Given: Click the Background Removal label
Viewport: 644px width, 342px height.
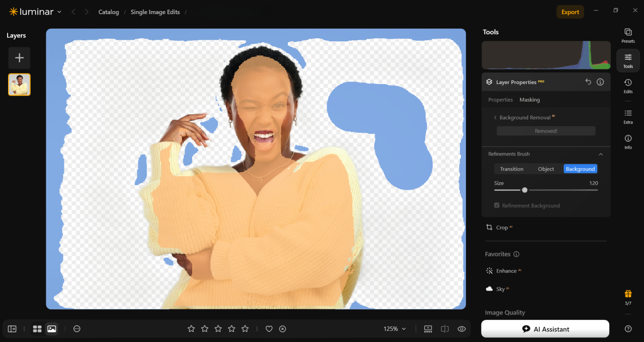Looking at the screenshot, I should pos(525,117).
